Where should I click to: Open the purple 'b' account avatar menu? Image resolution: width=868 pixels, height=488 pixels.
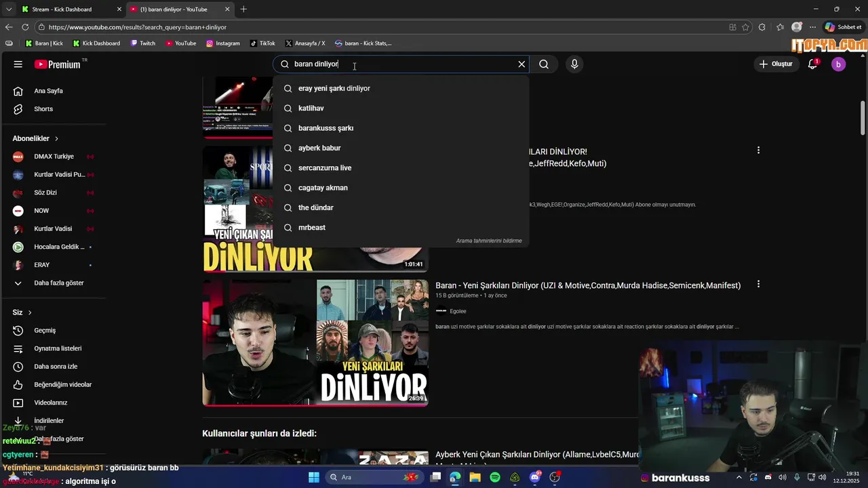tap(839, 64)
